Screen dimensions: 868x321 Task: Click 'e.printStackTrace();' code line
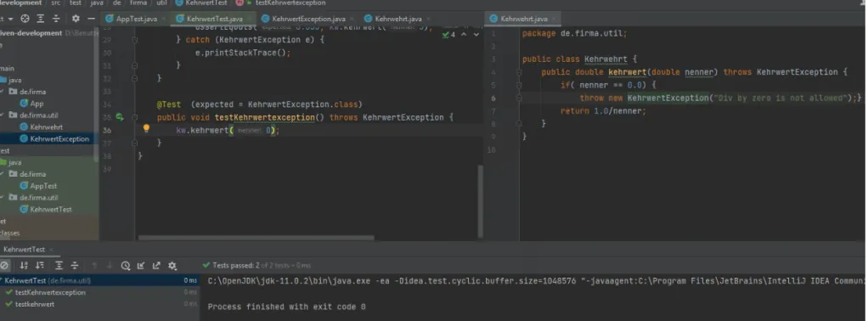click(x=243, y=53)
